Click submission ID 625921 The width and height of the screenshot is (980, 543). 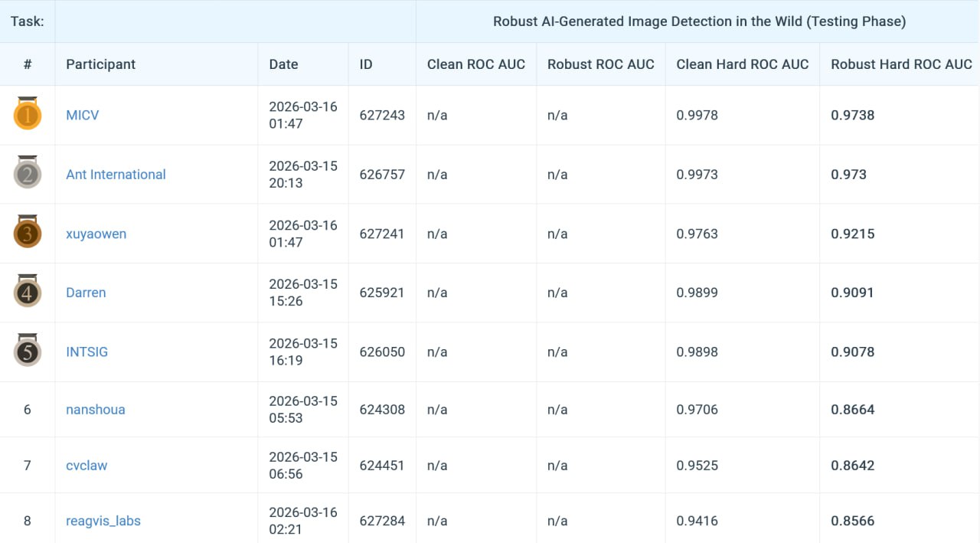tap(382, 293)
